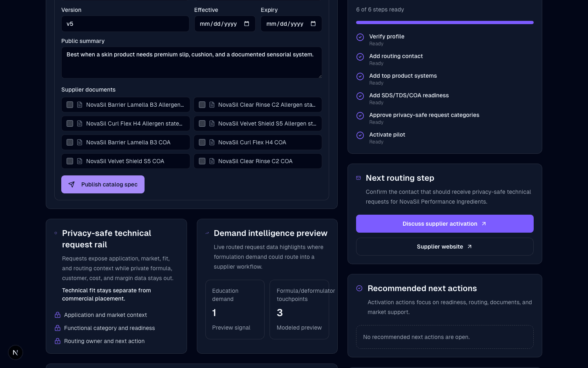This screenshot has width=588, height=368.
Task: Tick the NovaSil Velvet Shield S5 COA checkbox
Action: pyautogui.click(x=70, y=161)
